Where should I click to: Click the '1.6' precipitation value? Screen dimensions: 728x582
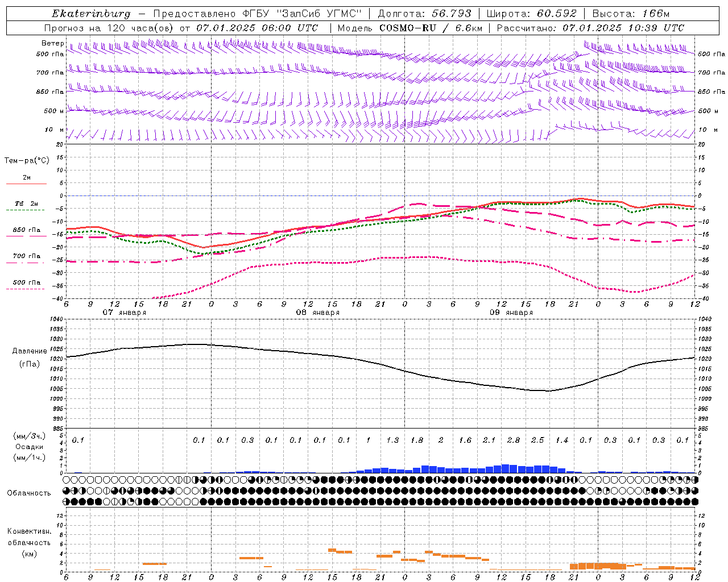(465, 440)
